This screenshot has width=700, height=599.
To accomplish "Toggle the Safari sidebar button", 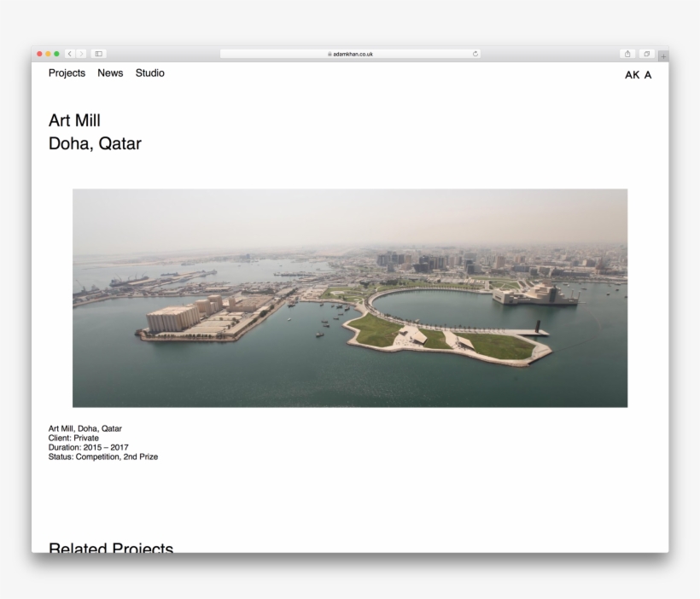I will [x=99, y=54].
